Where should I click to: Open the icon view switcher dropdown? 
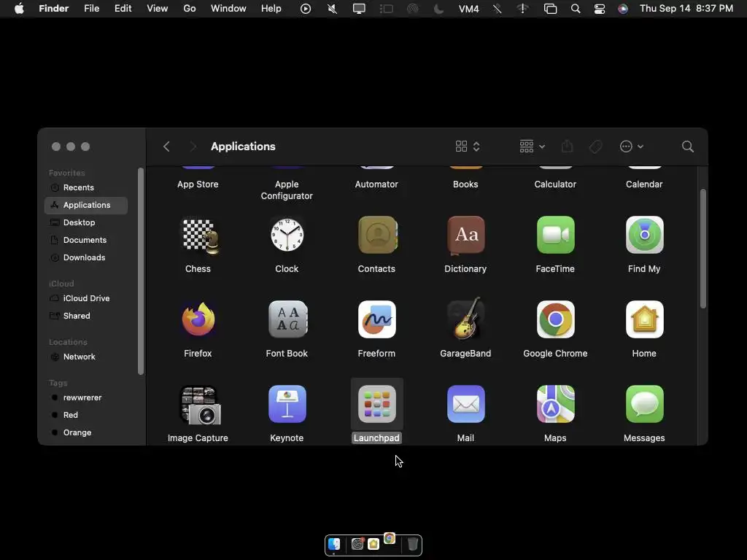(468, 147)
